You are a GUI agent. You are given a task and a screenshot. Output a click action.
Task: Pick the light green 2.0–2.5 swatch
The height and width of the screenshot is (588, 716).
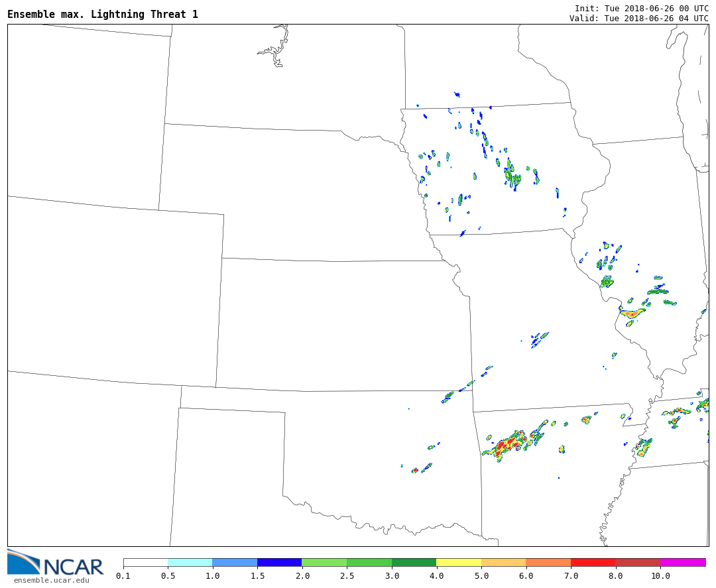pos(324,562)
